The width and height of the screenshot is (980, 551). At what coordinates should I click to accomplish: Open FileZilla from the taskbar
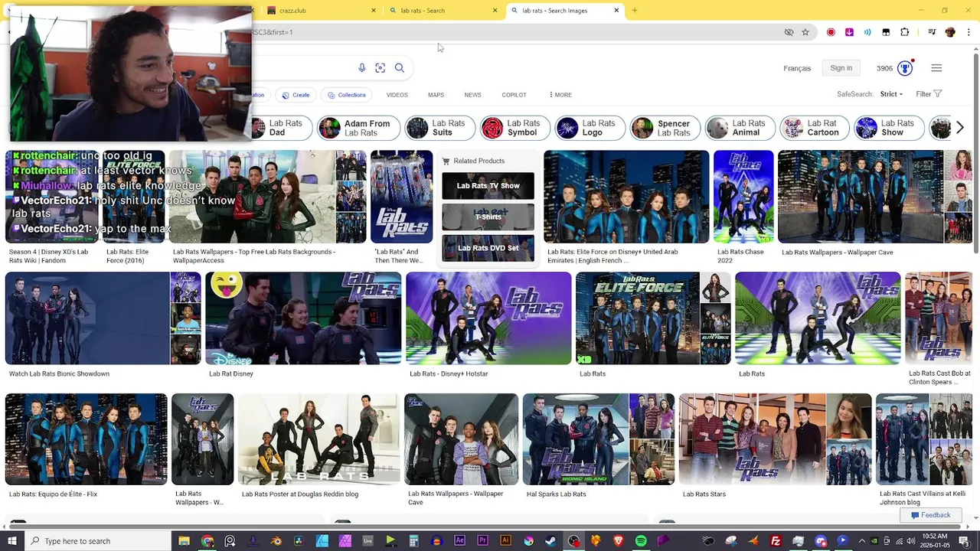[x=776, y=541]
